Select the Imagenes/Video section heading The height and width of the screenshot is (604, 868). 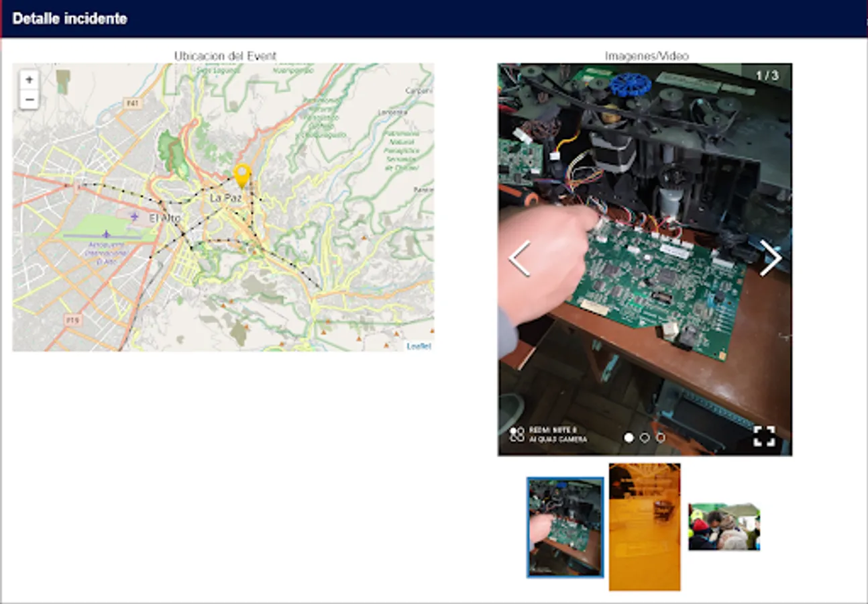tap(647, 56)
